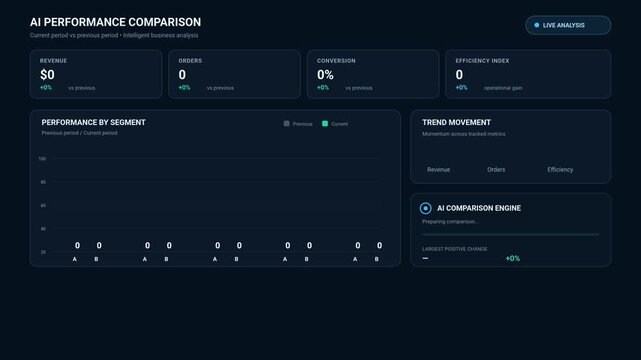Click 'vs previous' in the Revenue card
Image resolution: width=641 pixels, height=360 pixels.
coord(82,88)
